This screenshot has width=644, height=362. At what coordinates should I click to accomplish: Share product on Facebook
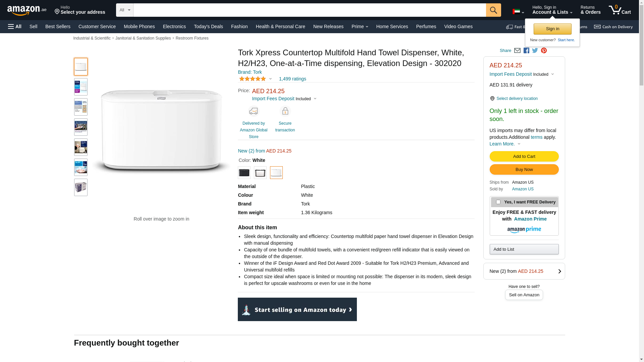pyautogui.click(x=526, y=51)
